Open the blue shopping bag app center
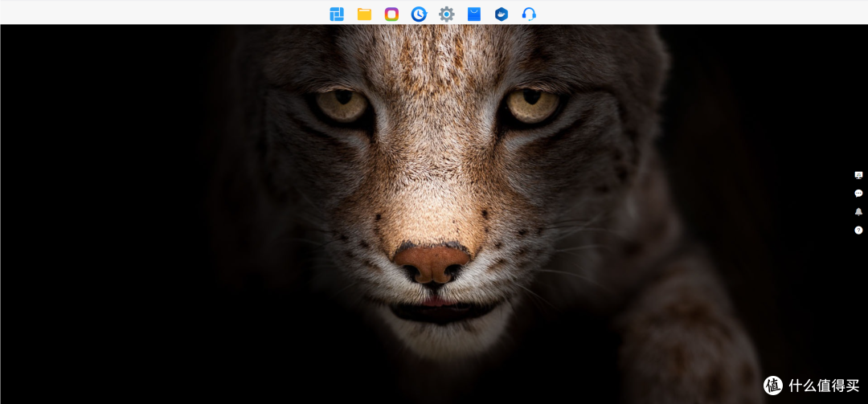The image size is (868, 404). tap(474, 14)
